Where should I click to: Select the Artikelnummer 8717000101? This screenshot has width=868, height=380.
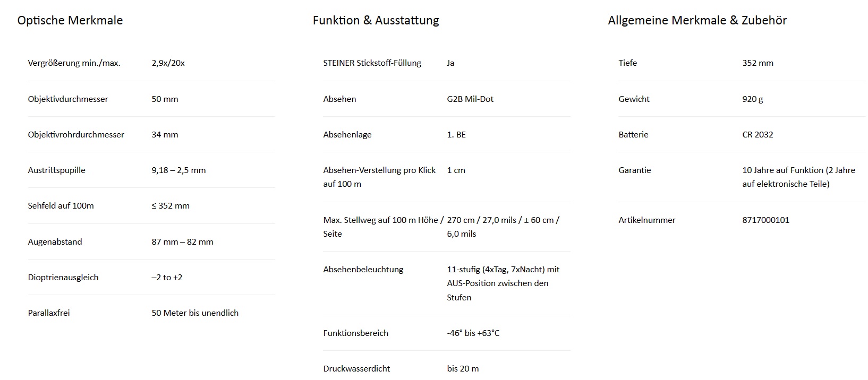coord(765,220)
